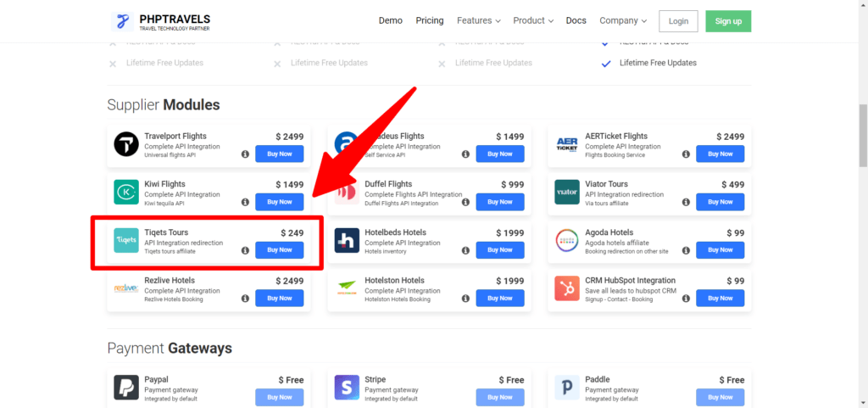The width and height of the screenshot is (868, 408).
Task: Click the Travelport Flights logo icon
Action: [x=126, y=144]
